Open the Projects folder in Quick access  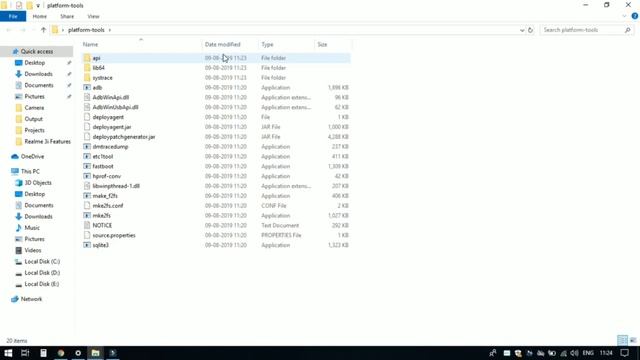pyautogui.click(x=34, y=130)
